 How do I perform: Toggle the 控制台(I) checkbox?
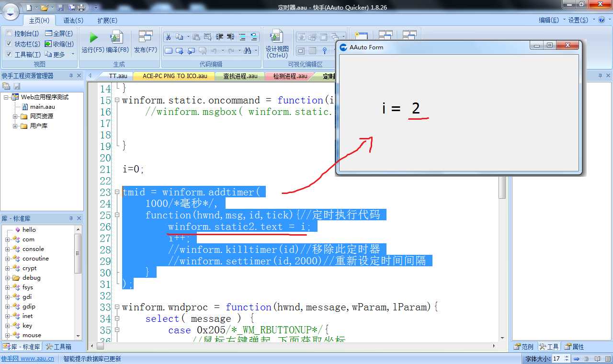tap(9, 34)
